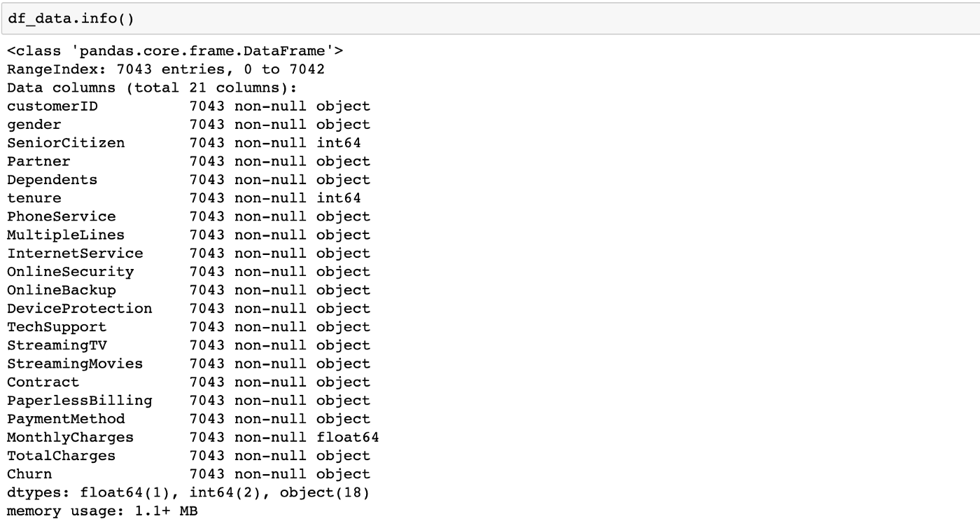Click the StreamingMovies output row

[x=188, y=364]
